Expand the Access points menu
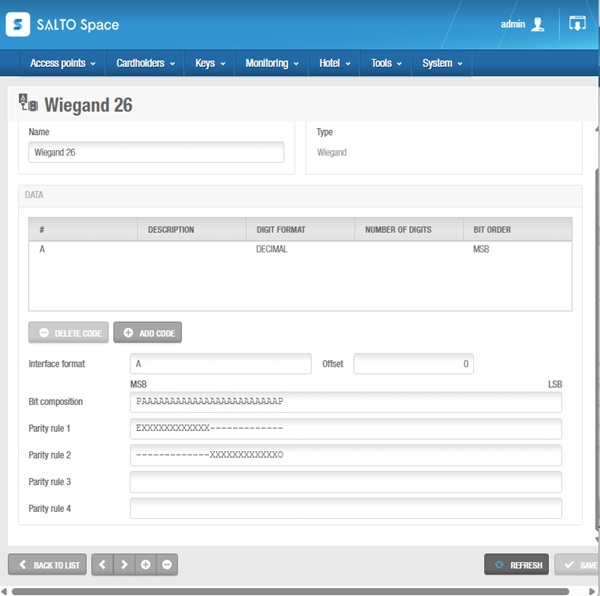The width and height of the screenshot is (600, 596). tap(63, 63)
